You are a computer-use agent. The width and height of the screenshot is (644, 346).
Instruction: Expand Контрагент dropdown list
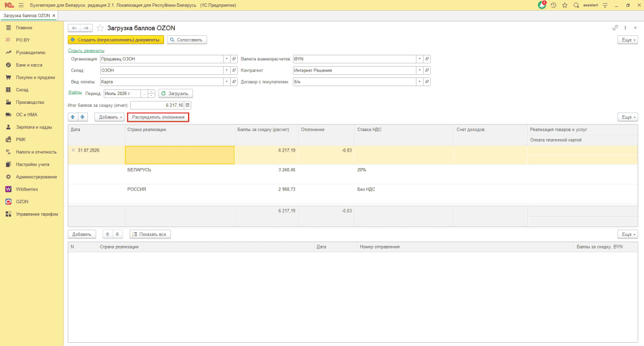point(419,70)
